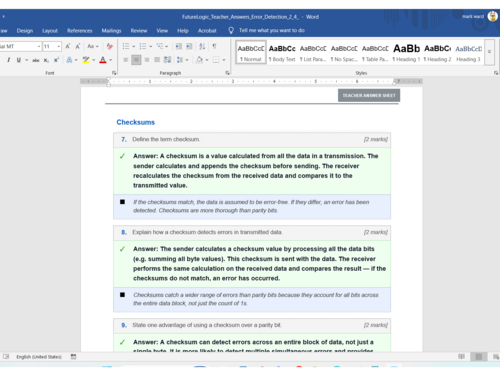Apply paragraph shading with paint bucket
500x375 pixels.
199,60
